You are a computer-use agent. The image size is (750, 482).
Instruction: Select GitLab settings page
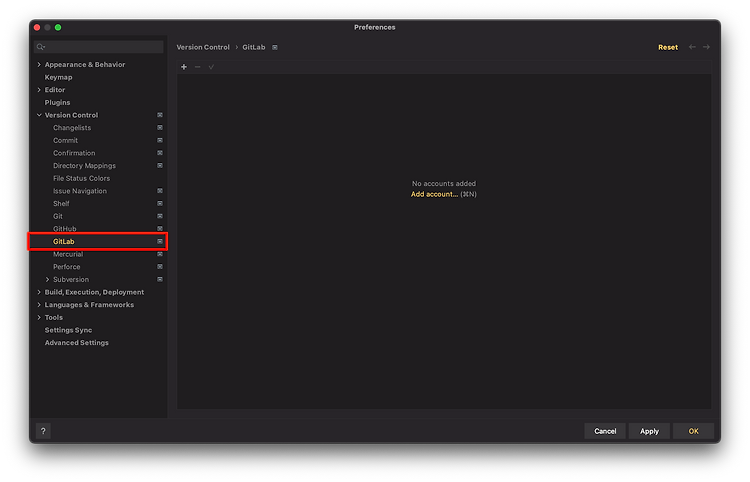pos(64,241)
